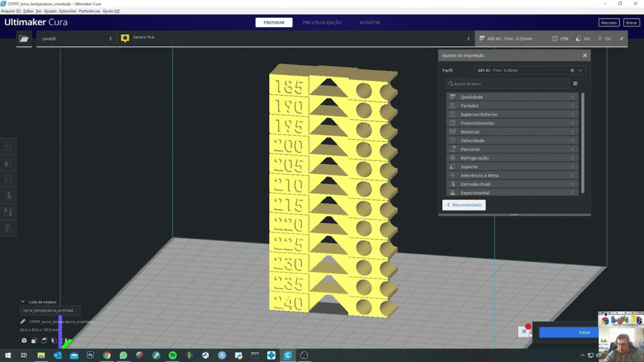
Task: Select the 3D perspective view cube icon
Action: coord(24,341)
